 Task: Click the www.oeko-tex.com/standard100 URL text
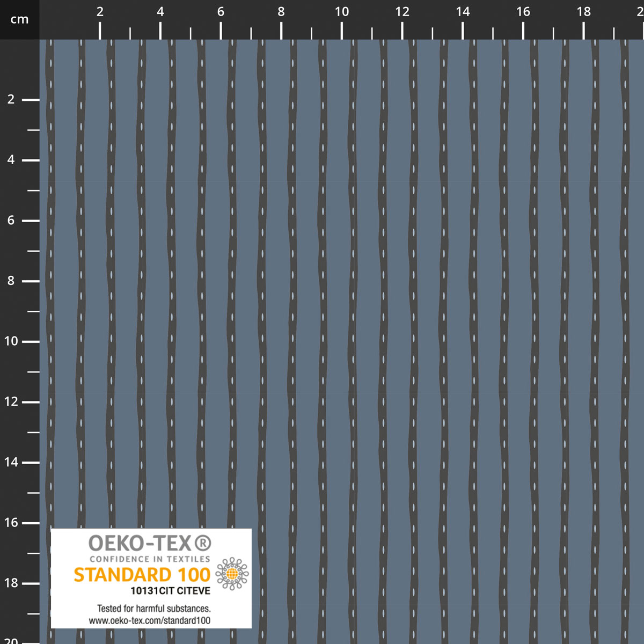click(x=150, y=620)
